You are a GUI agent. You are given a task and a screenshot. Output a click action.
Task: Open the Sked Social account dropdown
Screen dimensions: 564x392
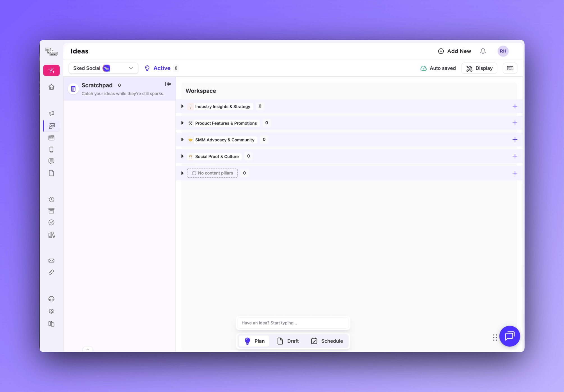point(103,68)
